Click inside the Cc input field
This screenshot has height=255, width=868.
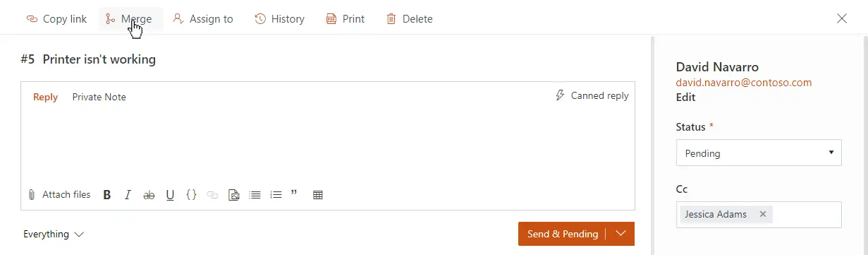point(806,215)
